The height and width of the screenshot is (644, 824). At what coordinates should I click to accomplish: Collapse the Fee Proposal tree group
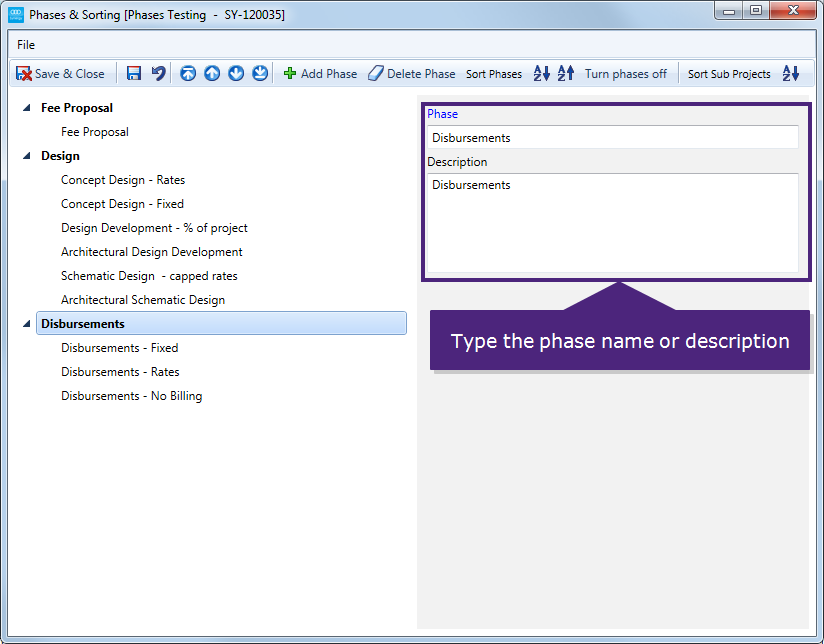click(x=27, y=108)
